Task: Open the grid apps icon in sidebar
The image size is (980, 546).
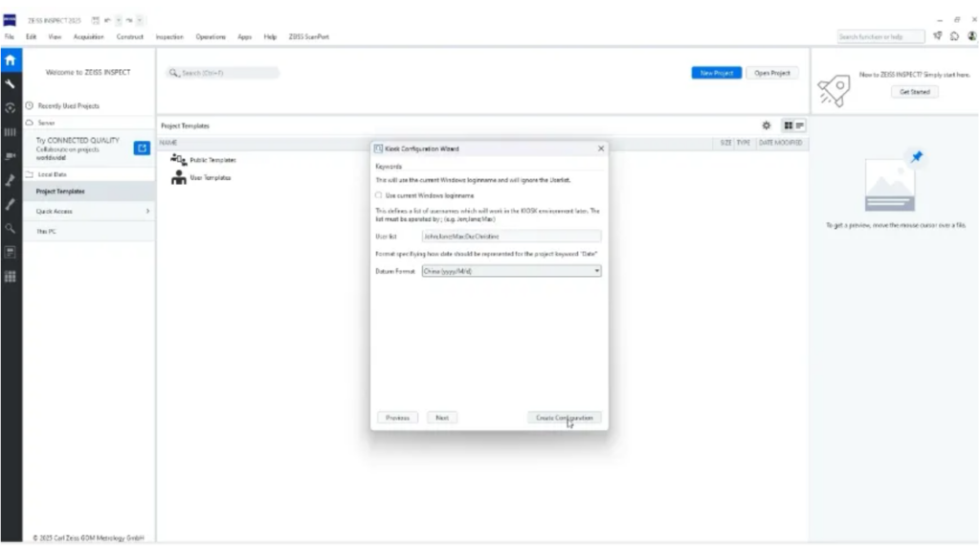Action: point(10,277)
